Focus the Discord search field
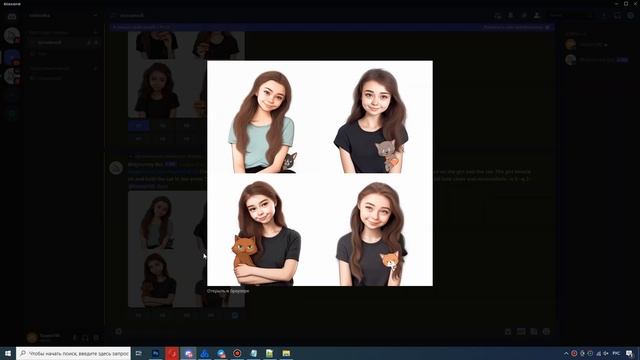This screenshot has width=640, height=360. click(x=570, y=16)
